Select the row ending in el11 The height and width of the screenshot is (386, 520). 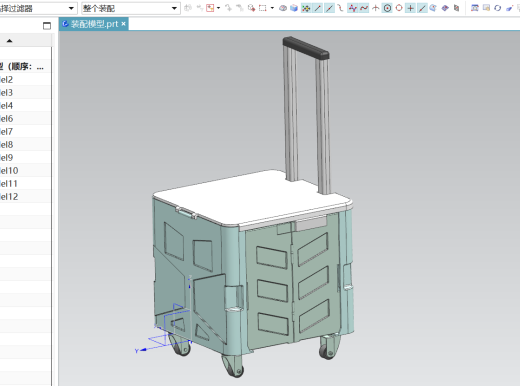pos(26,184)
